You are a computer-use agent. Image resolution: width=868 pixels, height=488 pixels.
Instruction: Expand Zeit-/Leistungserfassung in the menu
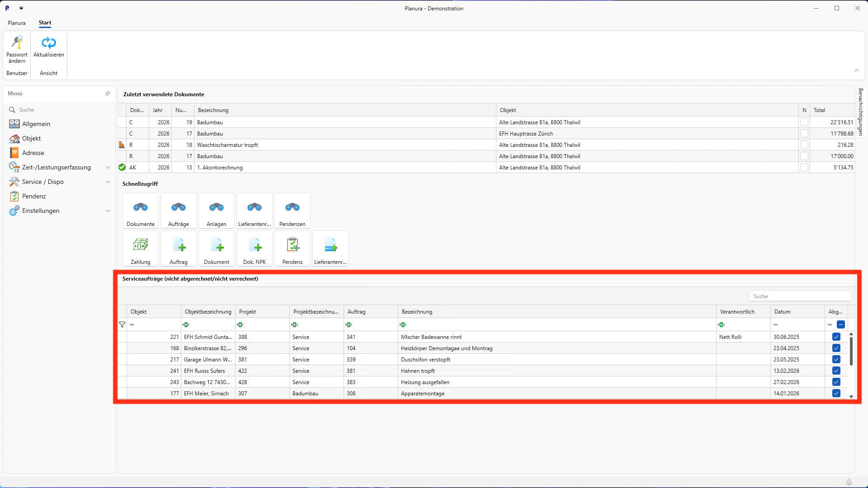click(x=56, y=167)
